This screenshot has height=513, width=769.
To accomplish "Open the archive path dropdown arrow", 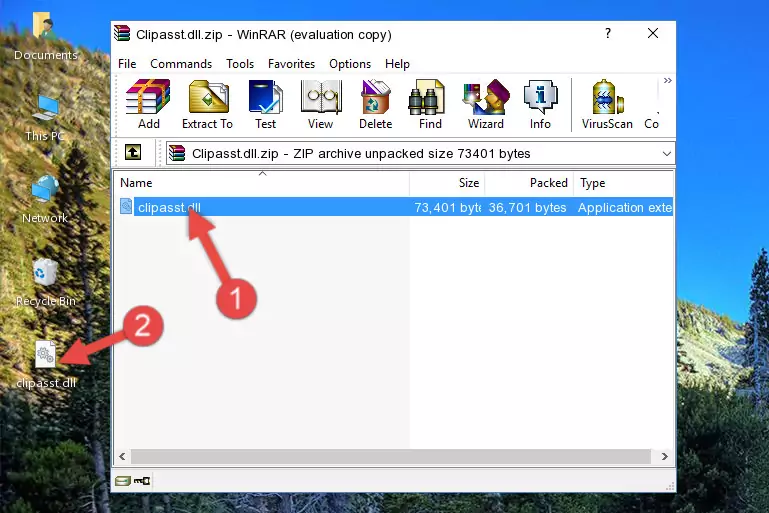I will point(666,154).
